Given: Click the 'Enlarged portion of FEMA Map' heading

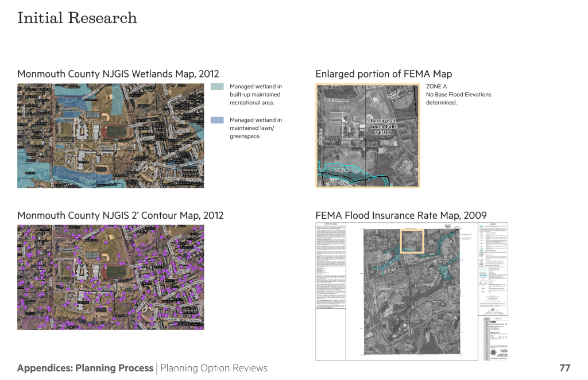Looking at the screenshot, I should coord(384,74).
